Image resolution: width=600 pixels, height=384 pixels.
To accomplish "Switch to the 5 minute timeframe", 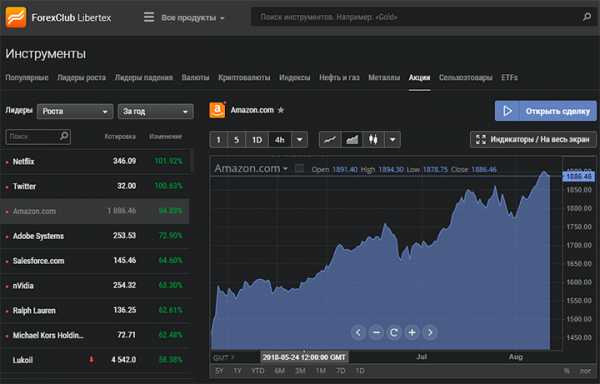I will tap(236, 140).
